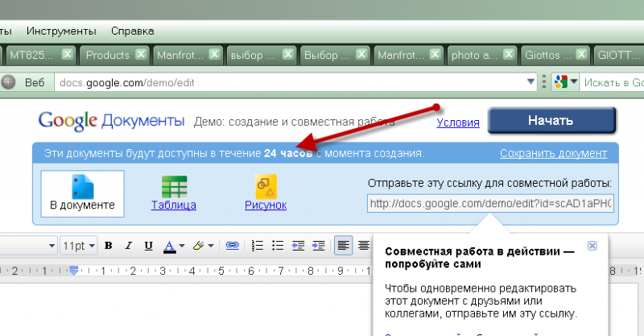Click the Рисунок link

coord(266,205)
